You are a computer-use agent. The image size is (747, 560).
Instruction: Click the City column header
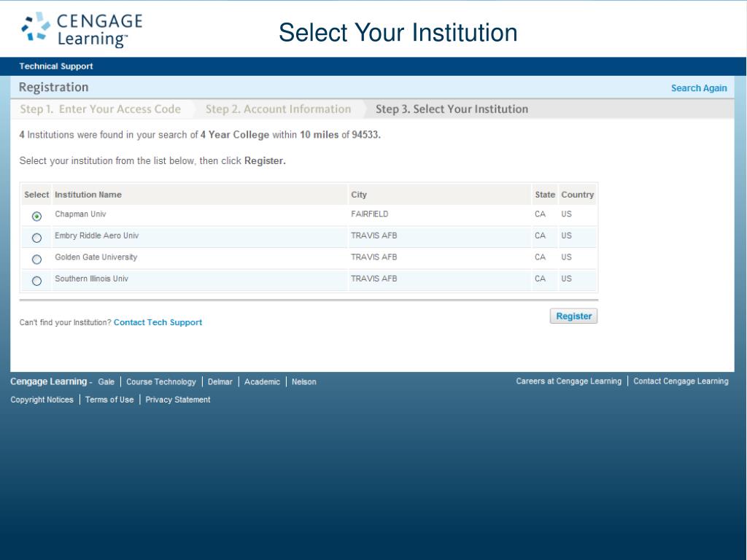click(359, 194)
